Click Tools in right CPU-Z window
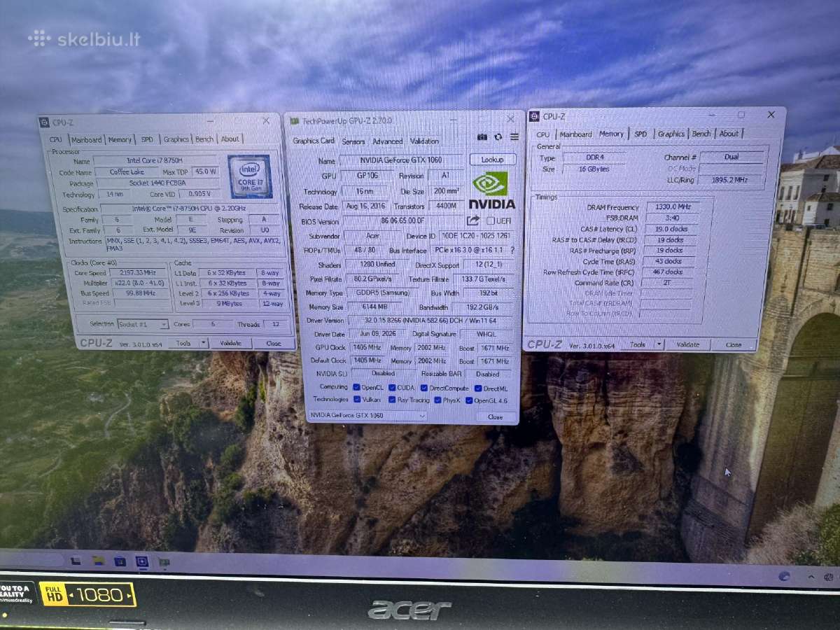 point(638,344)
